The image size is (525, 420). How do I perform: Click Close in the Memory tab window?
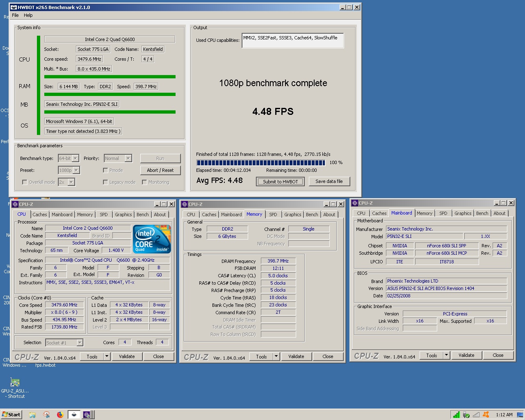(x=328, y=357)
